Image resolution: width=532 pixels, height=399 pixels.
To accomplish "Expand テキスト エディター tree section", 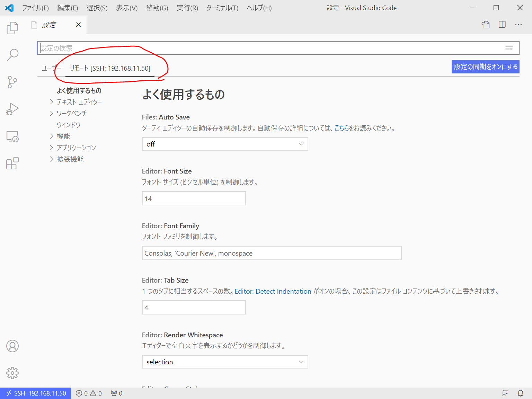I will 51,102.
